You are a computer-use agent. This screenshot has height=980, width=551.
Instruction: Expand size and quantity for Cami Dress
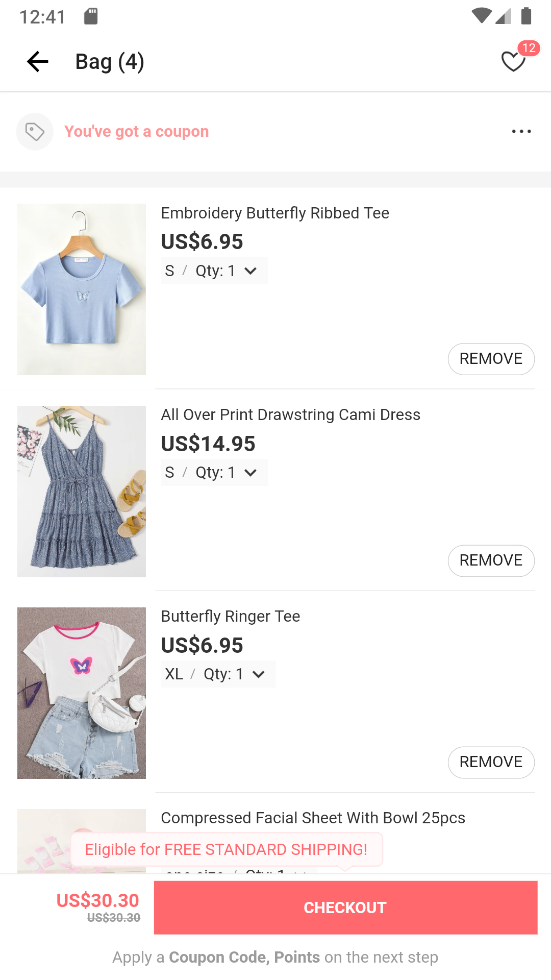tap(214, 473)
